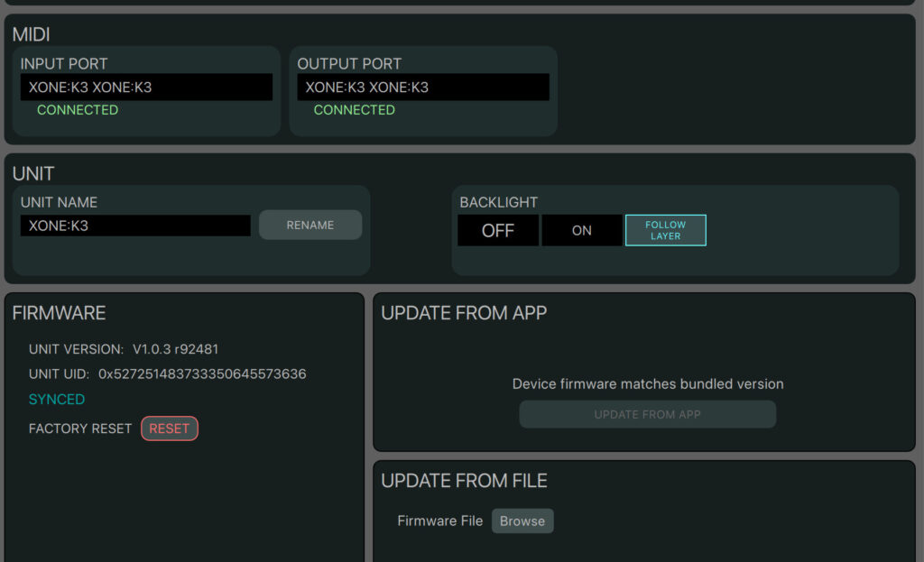Set backlight to Follow Layer
The image size is (924, 562).
click(665, 230)
